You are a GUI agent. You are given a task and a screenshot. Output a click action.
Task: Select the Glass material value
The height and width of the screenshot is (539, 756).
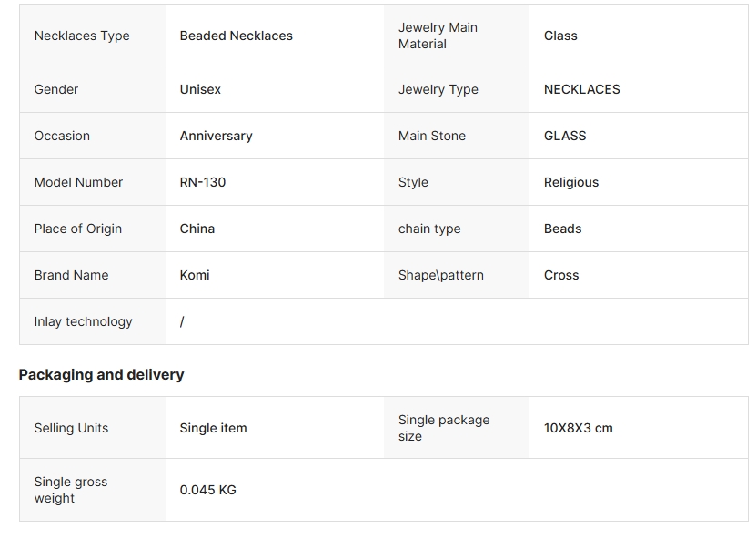click(x=560, y=36)
